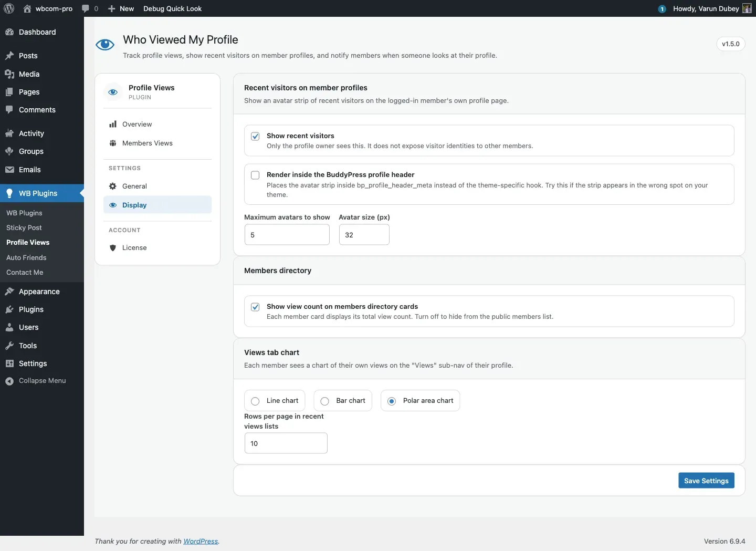Click the update notification badge icon
The height and width of the screenshot is (551, 756).
(x=662, y=9)
